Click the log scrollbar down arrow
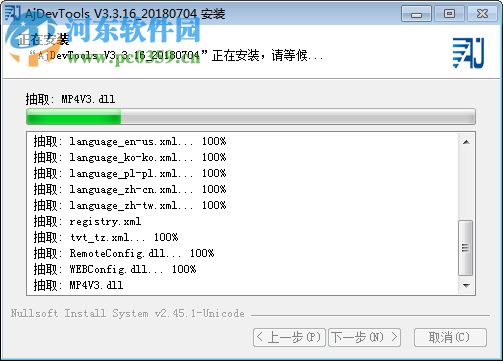The image size is (503, 361). [x=466, y=285]
